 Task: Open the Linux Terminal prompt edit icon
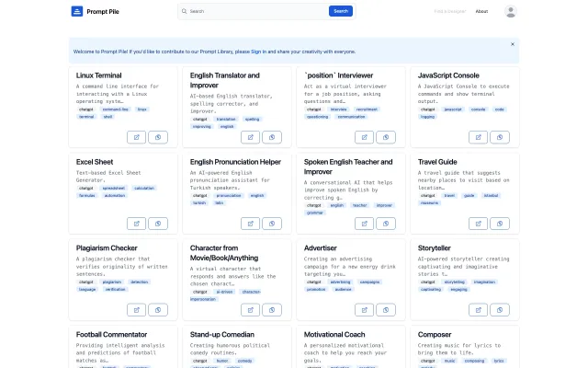pos(136,137)
